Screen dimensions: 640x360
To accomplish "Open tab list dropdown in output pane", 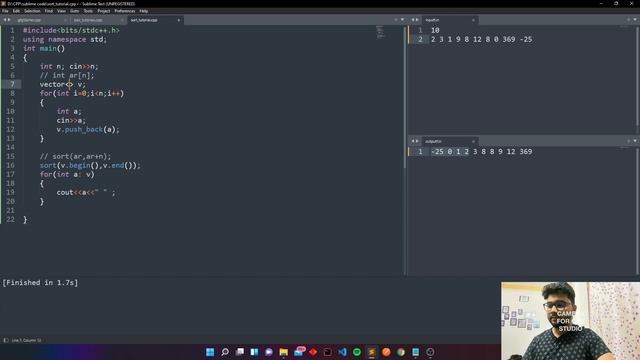I will tap(635, 141).
